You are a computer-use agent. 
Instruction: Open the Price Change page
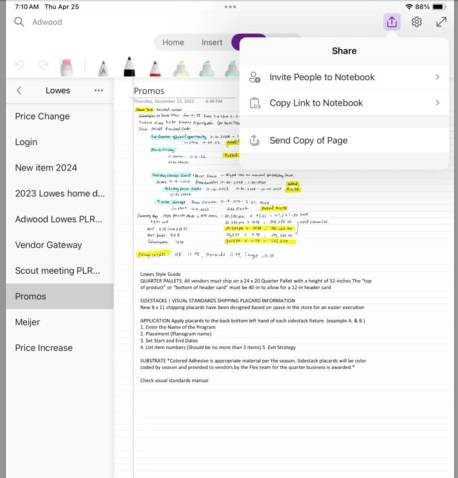click(x=60, y=116)
